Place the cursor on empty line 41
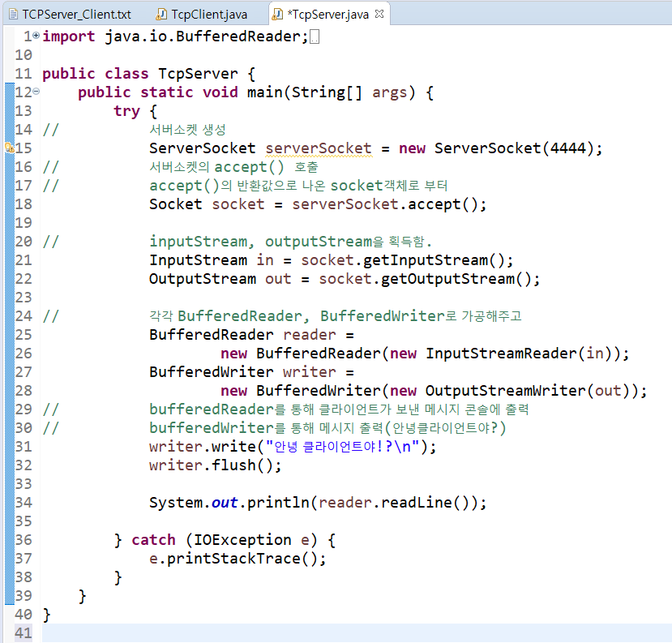Image resolution: width=672 pixels, height=643 pixels. click(x=357, y=633)
